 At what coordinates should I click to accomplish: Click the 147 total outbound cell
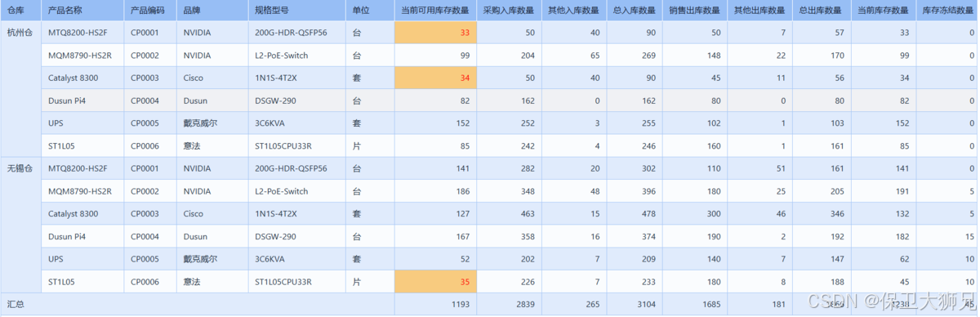821,258
